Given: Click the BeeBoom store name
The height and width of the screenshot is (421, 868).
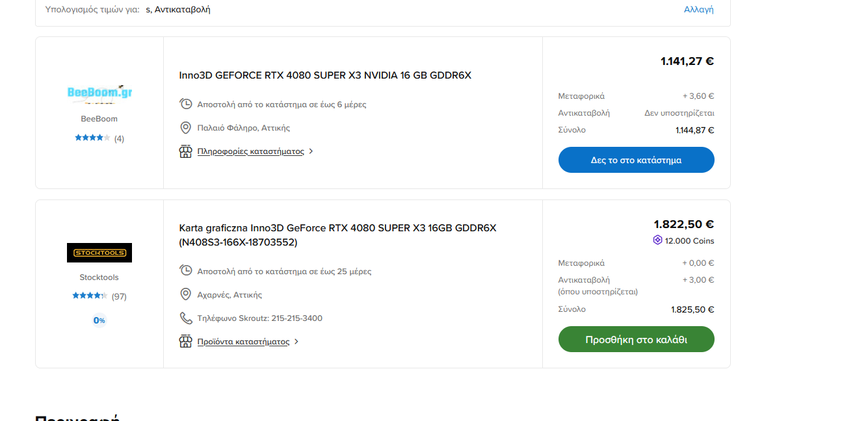Looking at the screenshot, I should coord(99,119).
